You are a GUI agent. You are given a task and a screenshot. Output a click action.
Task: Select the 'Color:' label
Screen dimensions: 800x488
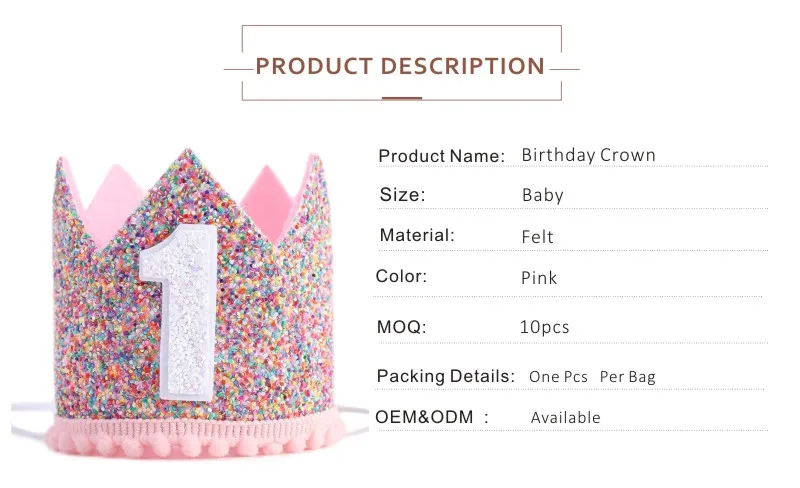click(401, 276)
